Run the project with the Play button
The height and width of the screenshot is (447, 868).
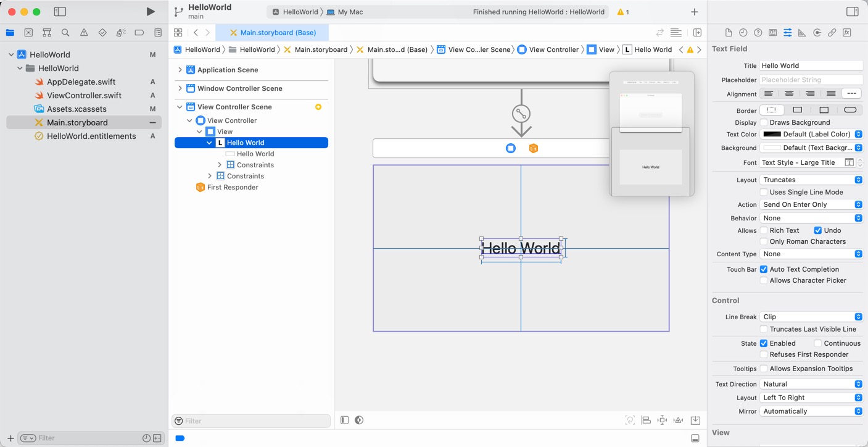[x=151, y=12]
